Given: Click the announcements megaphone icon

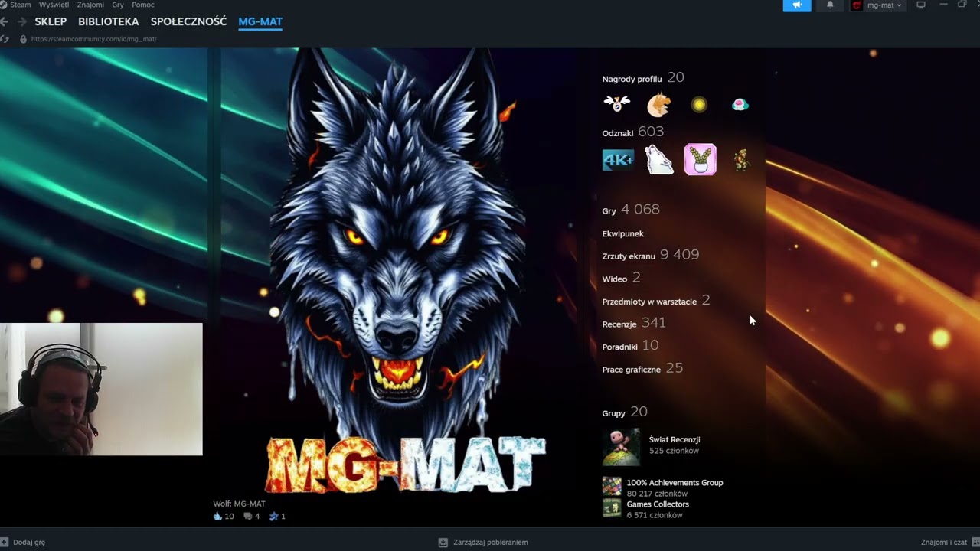Looking at the screenshot, I should click(797, 5).
